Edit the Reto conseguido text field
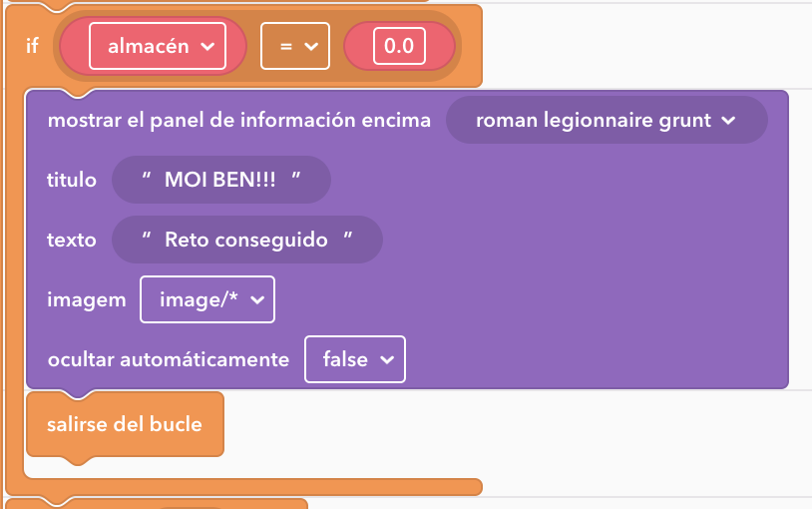This screenshot has height=509, width=812. (247, 240)
